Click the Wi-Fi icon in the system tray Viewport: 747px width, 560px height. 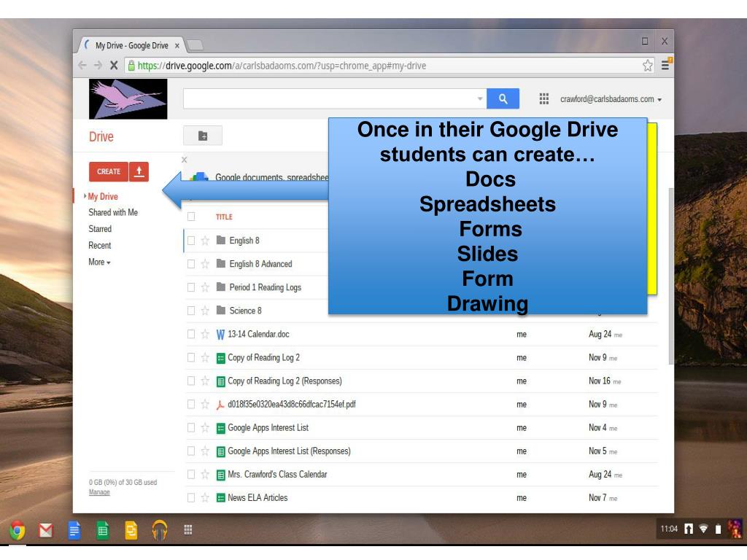click(703, 529)
